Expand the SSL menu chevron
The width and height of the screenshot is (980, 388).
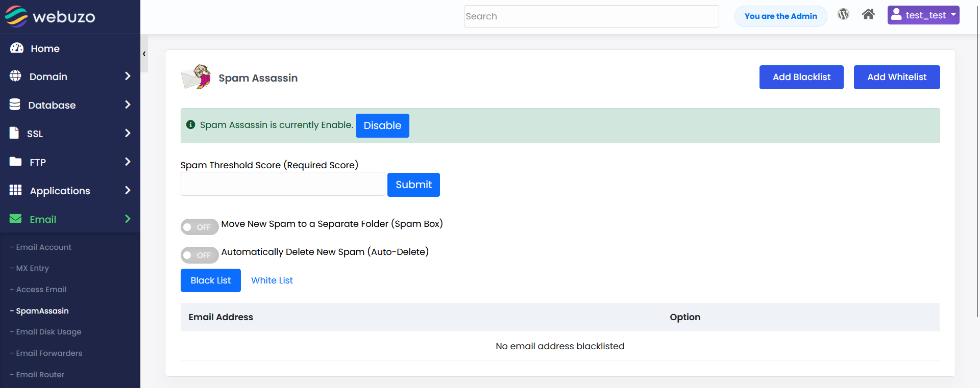point(128,133)
